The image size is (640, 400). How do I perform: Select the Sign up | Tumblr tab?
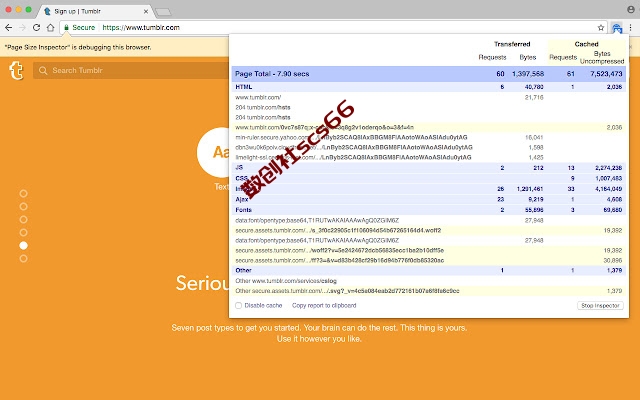(x=96, y=11)
